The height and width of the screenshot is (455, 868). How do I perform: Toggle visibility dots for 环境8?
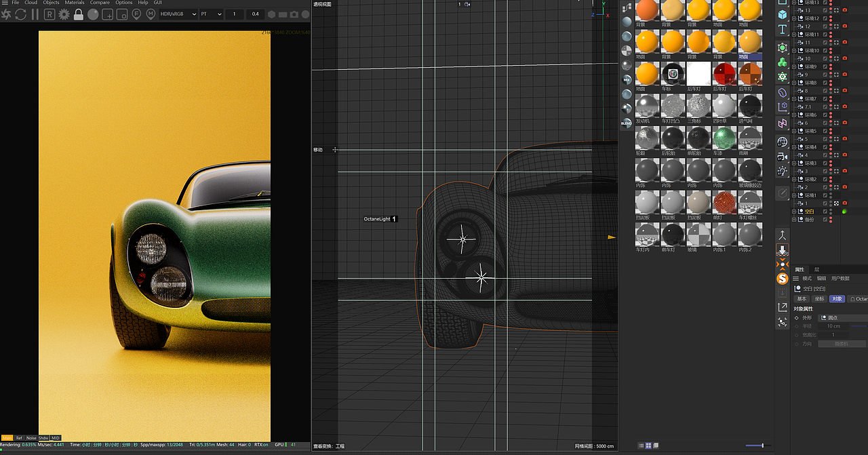click(831, 83)
